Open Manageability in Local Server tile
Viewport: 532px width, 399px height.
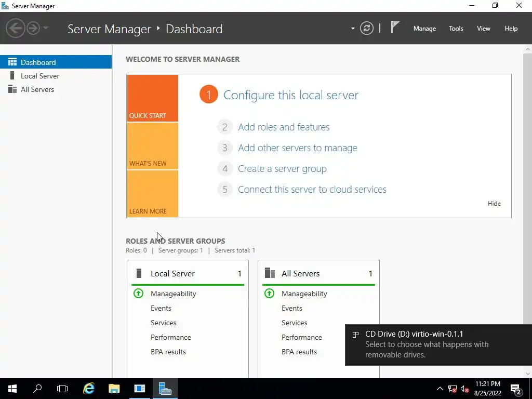pos(174,294)
